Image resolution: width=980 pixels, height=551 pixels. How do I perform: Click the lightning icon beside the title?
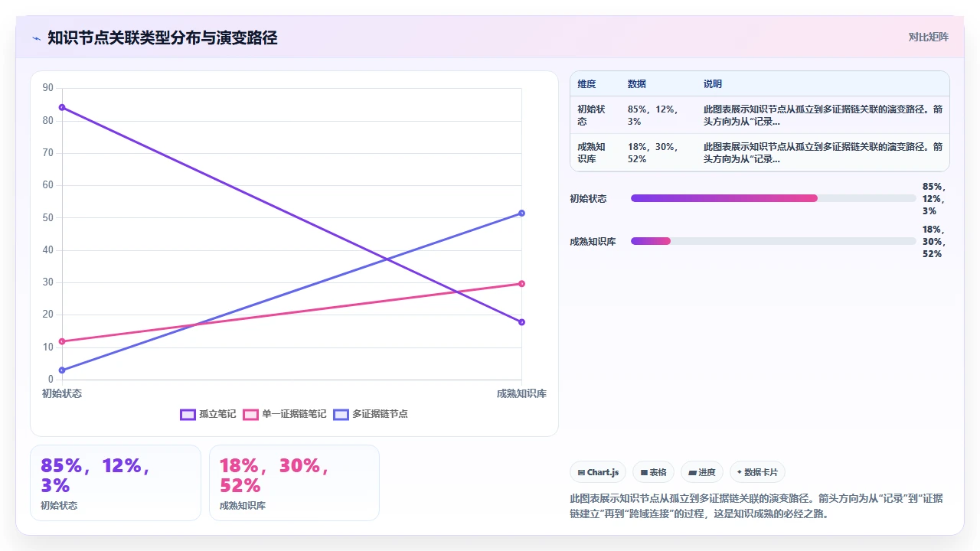[x=36, y=37]
